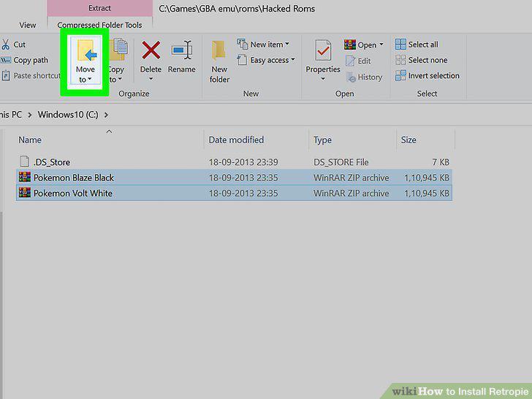Expand the Open button dropdown arrow
Image resolution: width=532 pixels, height=399 pixels.
381,45
